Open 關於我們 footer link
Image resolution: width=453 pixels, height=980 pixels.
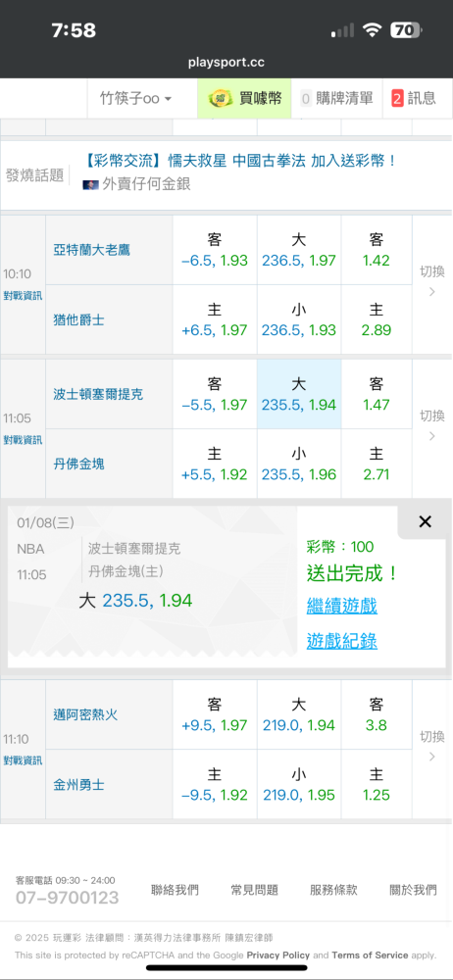point(413,890)
